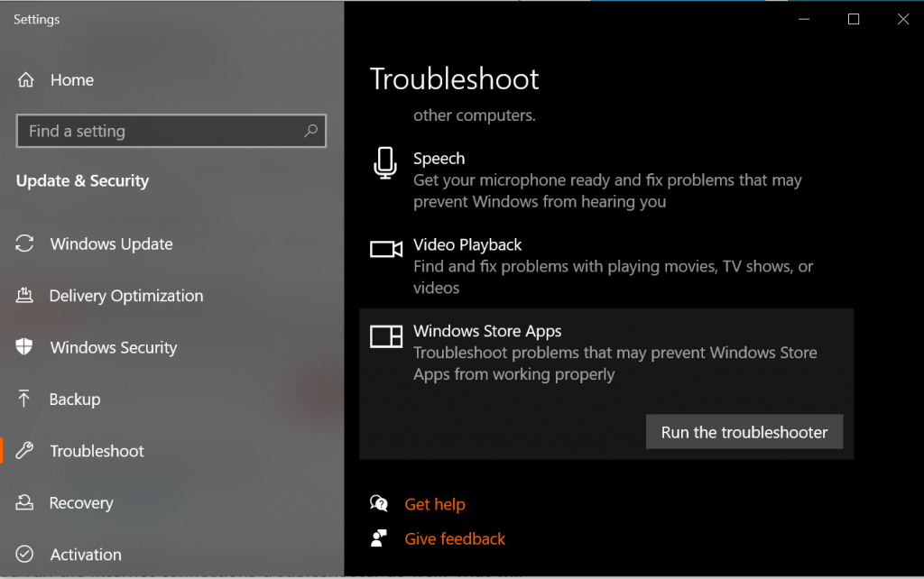Image resolution: width=924 pixels, height=579 pixels.
Task: Click the Troubleshoot wrench icon
Action: coord(24,451)
